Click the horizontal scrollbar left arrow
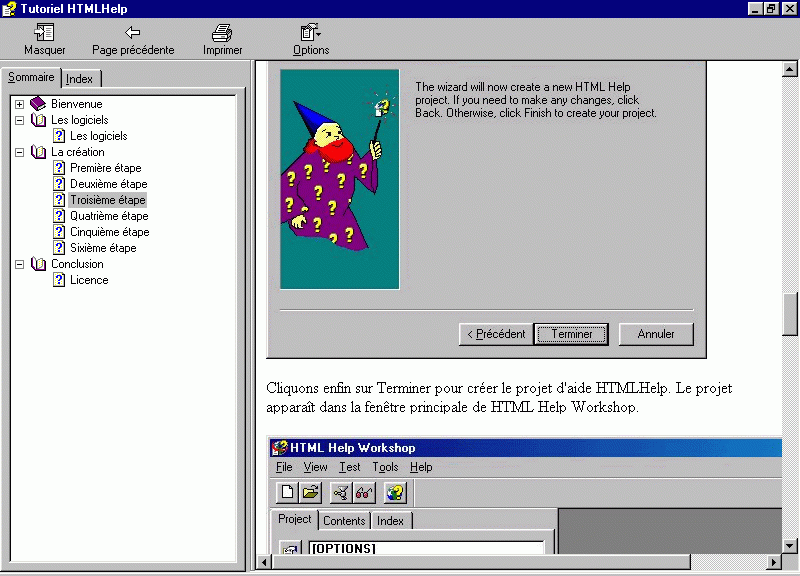Screen dimensions: 800x576 264,562
